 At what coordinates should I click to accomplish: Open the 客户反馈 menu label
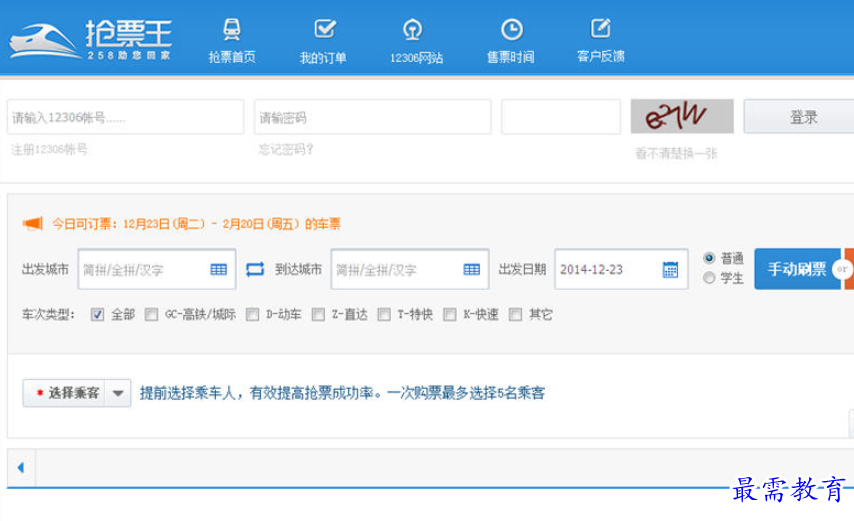coord(601,56)
